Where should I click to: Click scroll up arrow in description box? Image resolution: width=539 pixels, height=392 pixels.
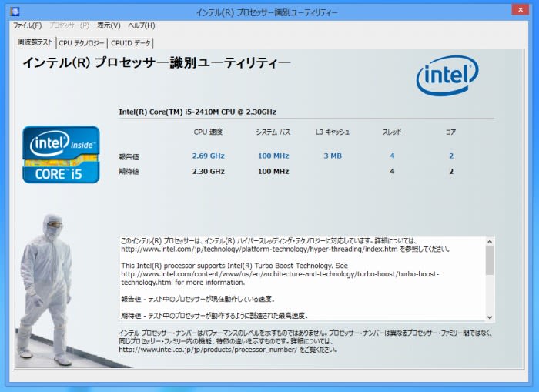490,241
